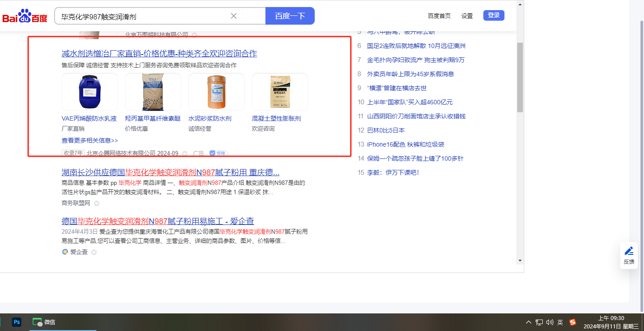Expand dropdown next to 商务联盟网

point(97,203)
